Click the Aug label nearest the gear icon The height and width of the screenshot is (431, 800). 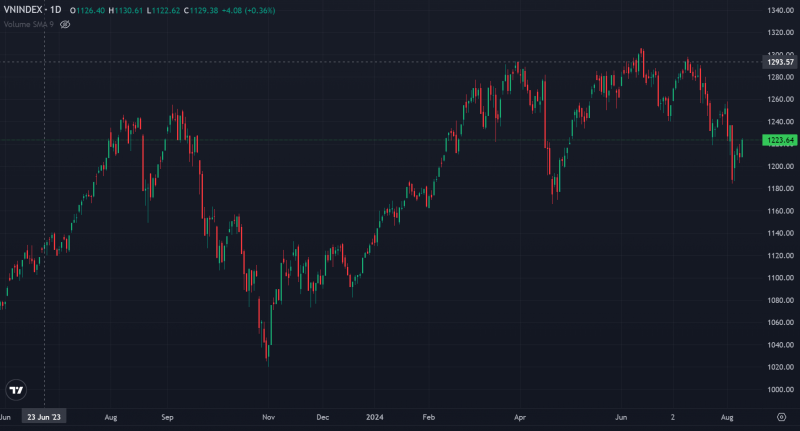[727, 417]
